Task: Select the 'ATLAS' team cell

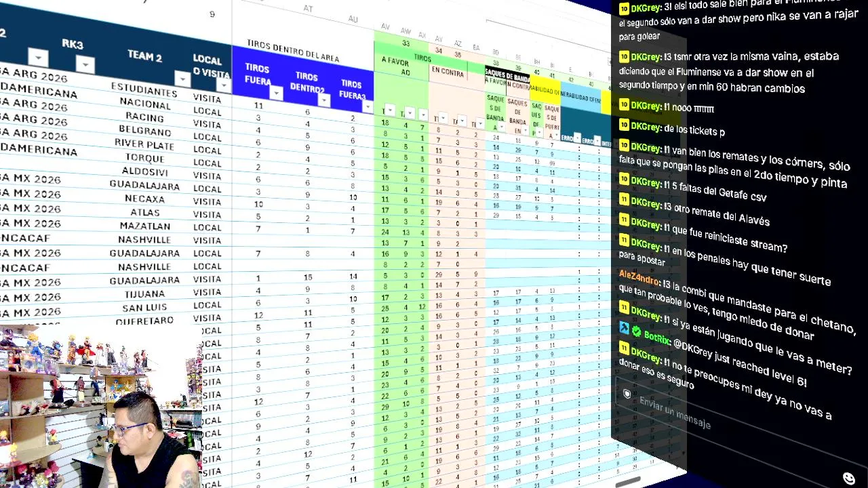Action: (x=145, y=212)
